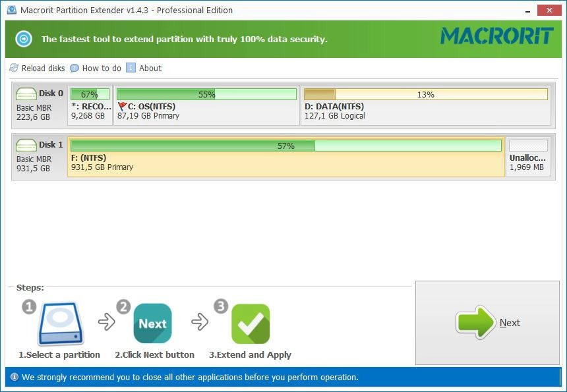567x392 pixels.
Task: Click the round arrow icon in banner
Action: coord(24,39)
